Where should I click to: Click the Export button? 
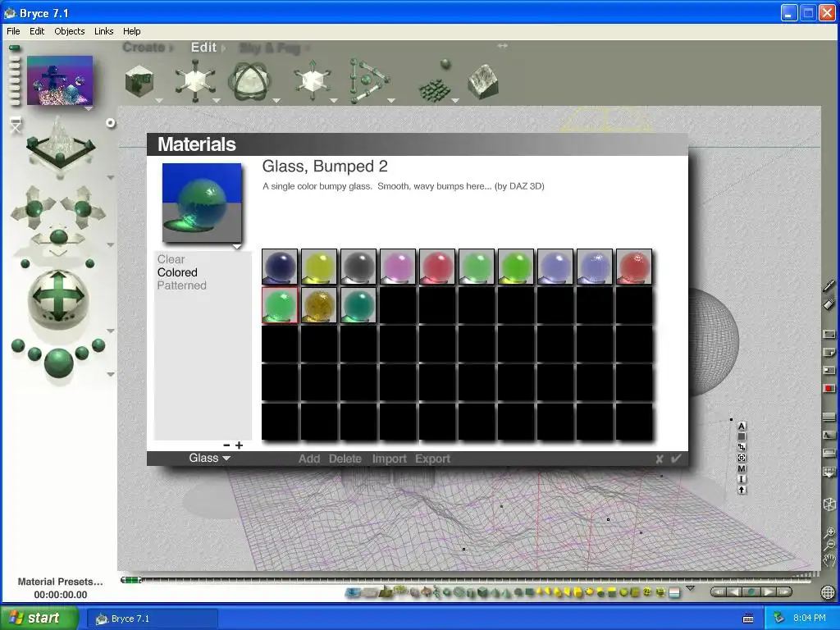click(432, 459)
